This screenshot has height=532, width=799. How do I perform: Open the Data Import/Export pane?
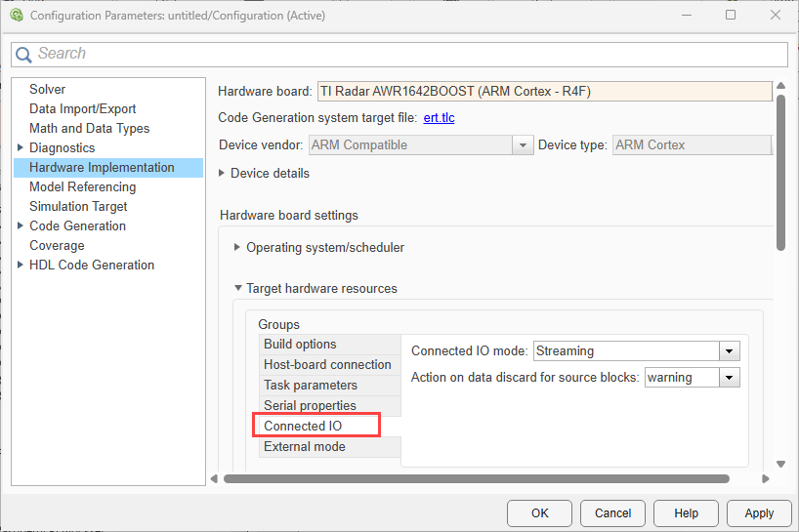tap(83, 108)
